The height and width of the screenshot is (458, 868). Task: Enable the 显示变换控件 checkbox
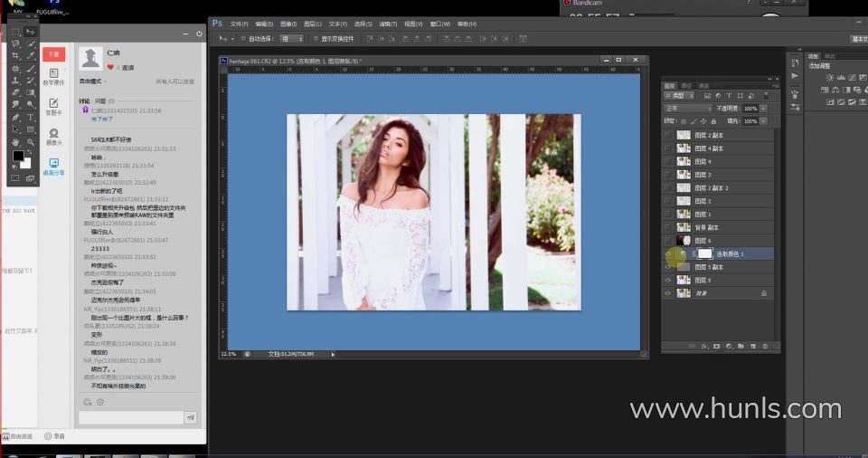tap(316, 39)
